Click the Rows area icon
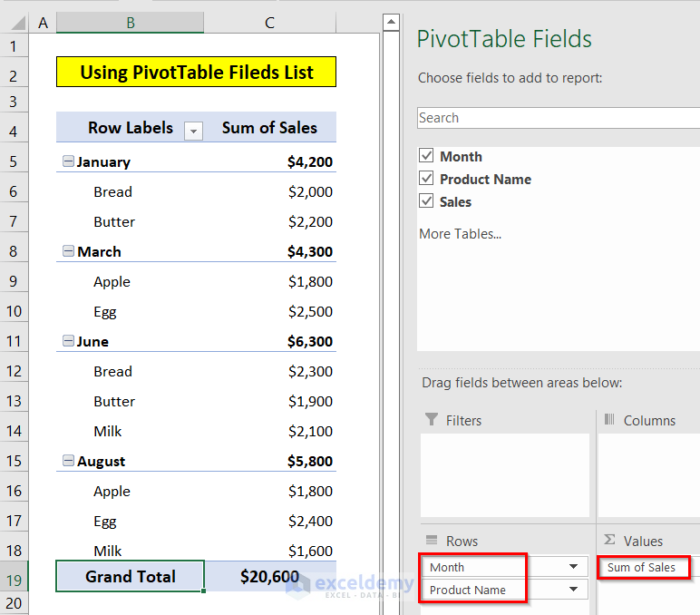 [432, 541]
